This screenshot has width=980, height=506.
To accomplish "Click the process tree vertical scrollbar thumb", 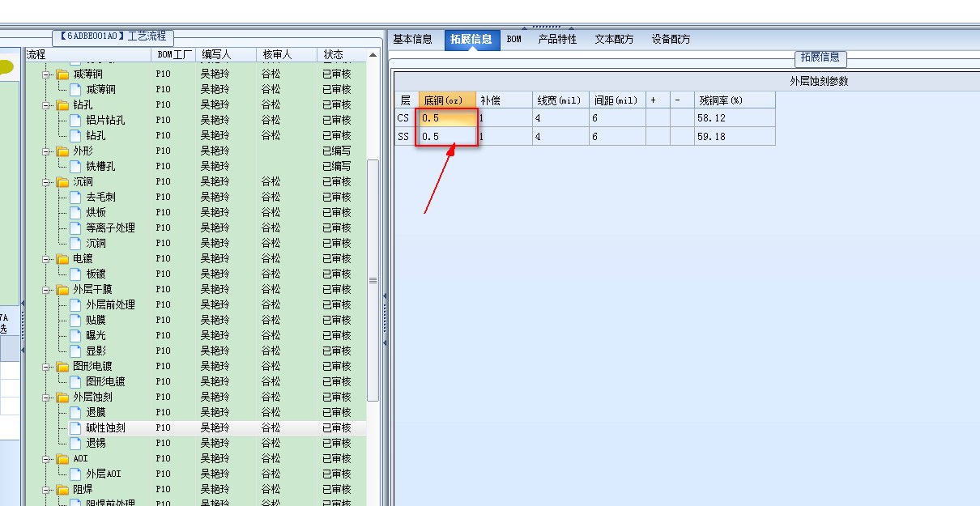I will [373, 280].
